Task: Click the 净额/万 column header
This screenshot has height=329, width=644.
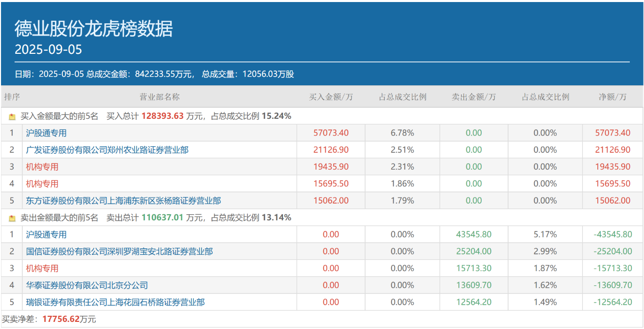Action: coord(613,97)
